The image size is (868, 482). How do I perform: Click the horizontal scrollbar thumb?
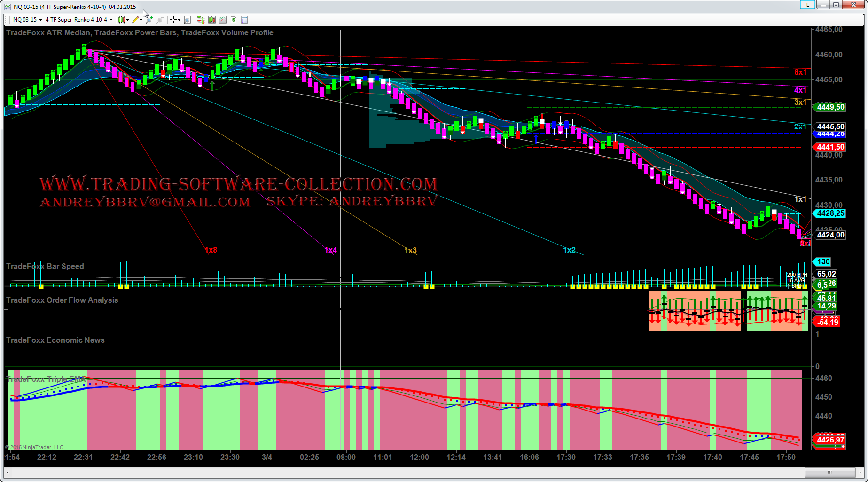829,472
